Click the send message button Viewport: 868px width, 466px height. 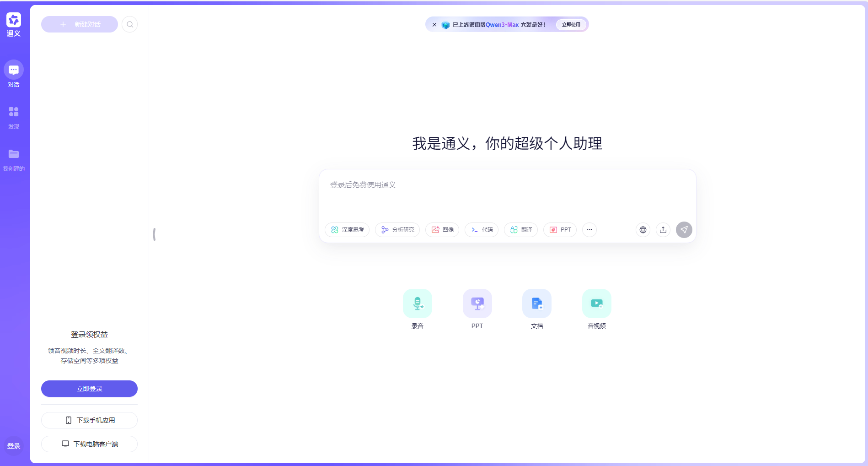point(684,230)
